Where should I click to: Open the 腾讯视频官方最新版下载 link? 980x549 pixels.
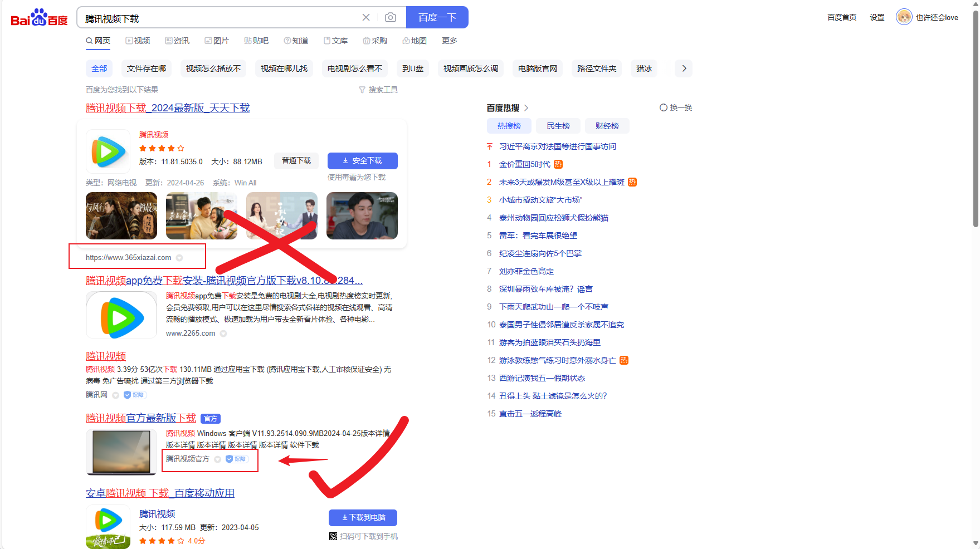coord(141,418)
